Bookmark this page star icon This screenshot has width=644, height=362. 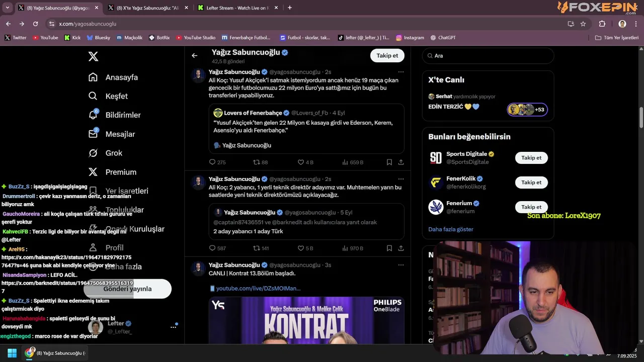tap(583, 24)
